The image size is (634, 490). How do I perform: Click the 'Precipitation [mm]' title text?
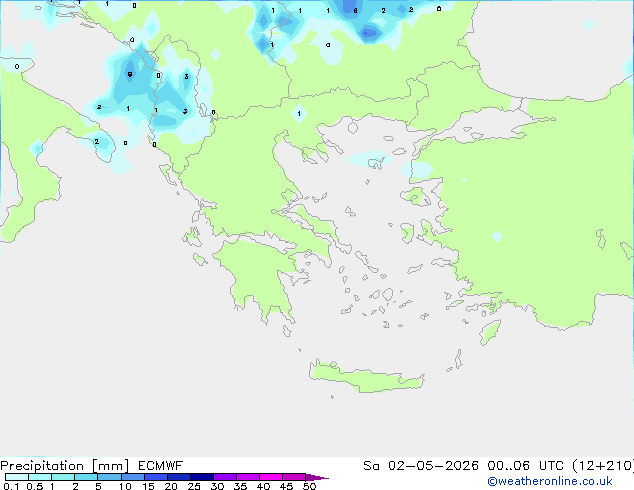coord(64,466)
